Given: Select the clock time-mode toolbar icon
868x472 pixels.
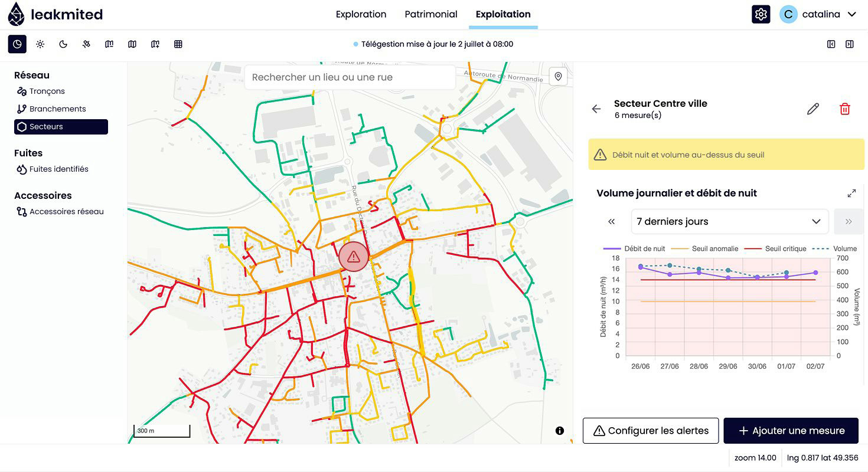Looking at the screenshot, I should pyautogui.click(x=17, y=44).
